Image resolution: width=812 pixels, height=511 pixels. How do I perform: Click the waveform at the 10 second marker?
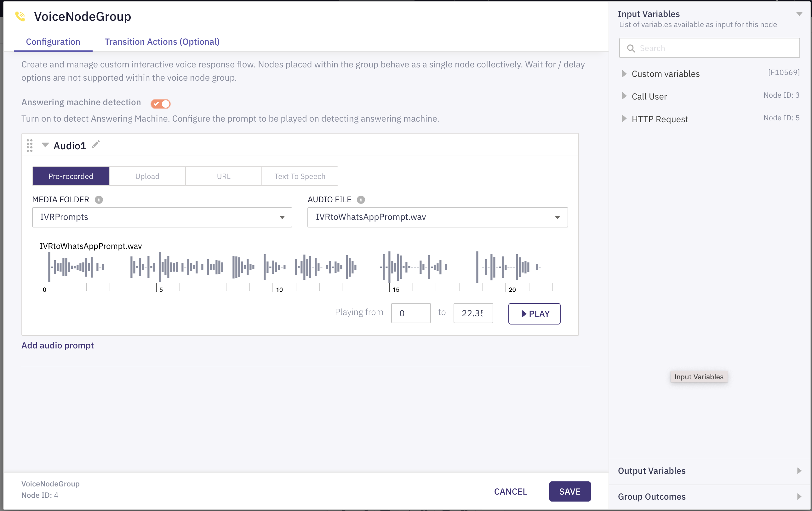[273, 267]
